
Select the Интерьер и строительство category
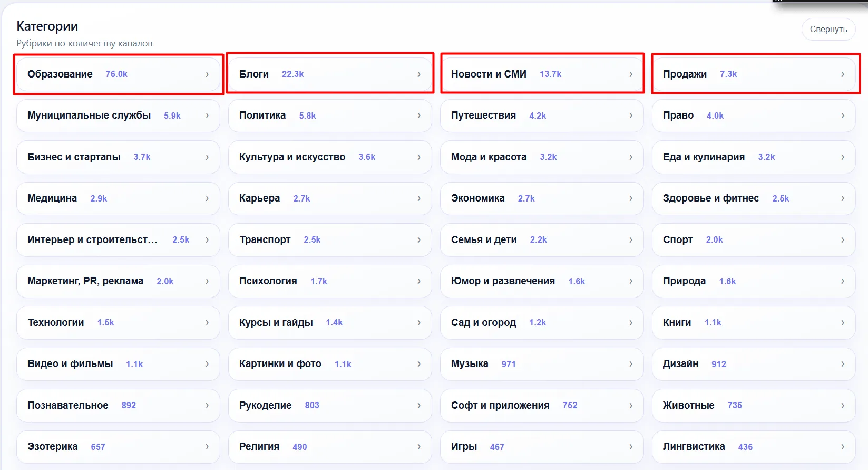click(118, 240)
